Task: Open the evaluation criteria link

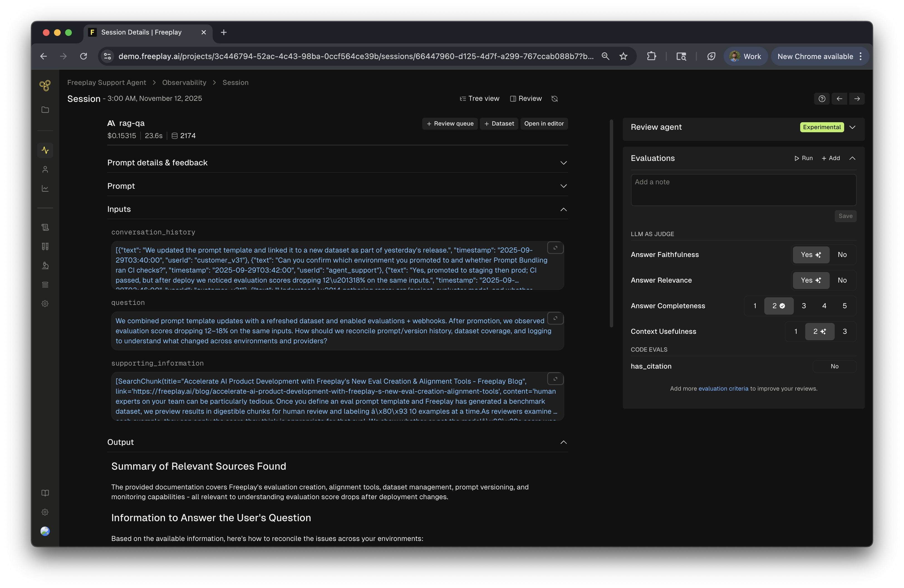Action: [723, 389]
